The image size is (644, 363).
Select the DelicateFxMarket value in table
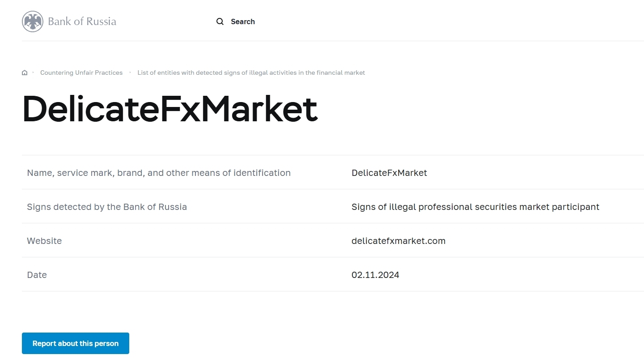click(389, 173)
